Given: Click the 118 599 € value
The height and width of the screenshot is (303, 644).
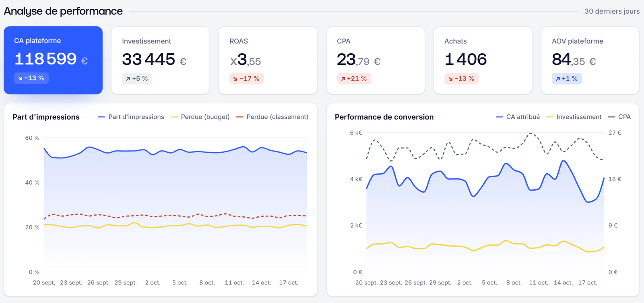Looking at the screenshot, I should point(51,59).
